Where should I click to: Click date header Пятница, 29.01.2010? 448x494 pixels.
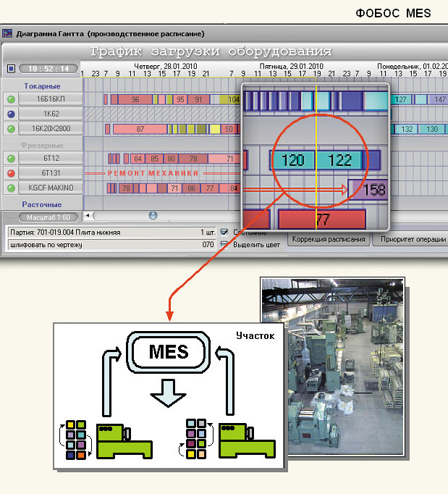pos(291,66)
